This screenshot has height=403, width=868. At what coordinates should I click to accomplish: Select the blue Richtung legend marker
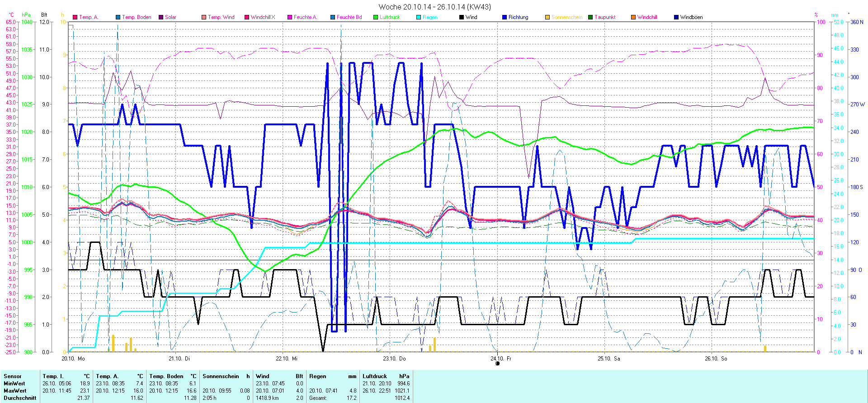point(505,17)
